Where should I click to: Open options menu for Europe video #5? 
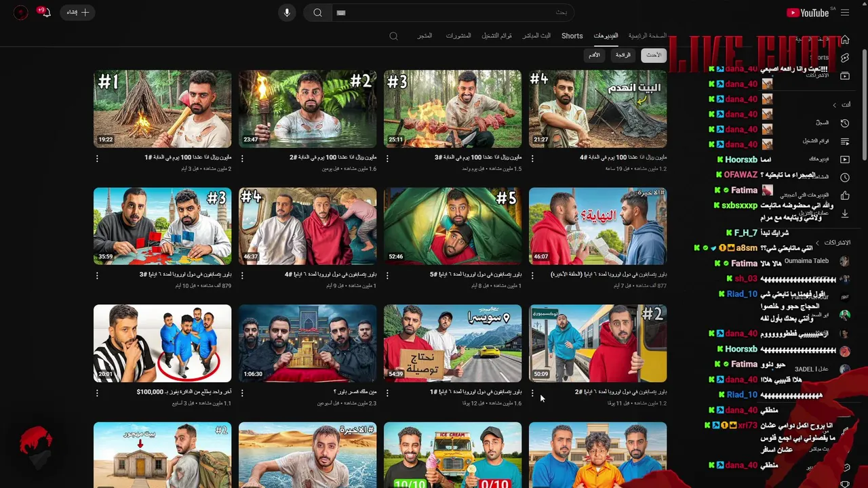point(387,276)
